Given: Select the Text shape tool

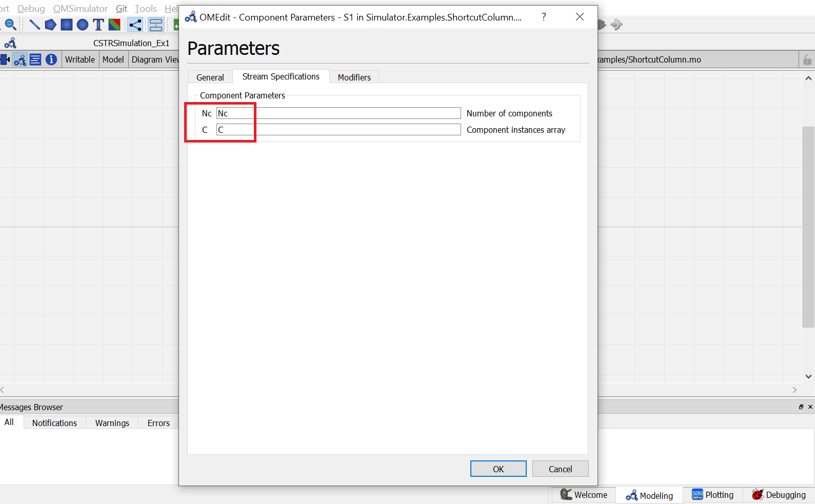Looking at the screenshot, I should [x=98, y=24].
